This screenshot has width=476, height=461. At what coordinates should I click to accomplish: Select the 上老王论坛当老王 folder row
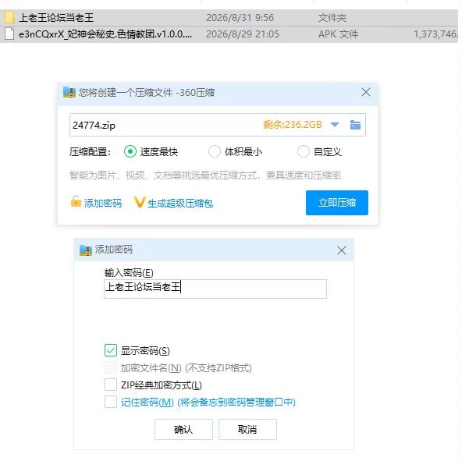229,18
